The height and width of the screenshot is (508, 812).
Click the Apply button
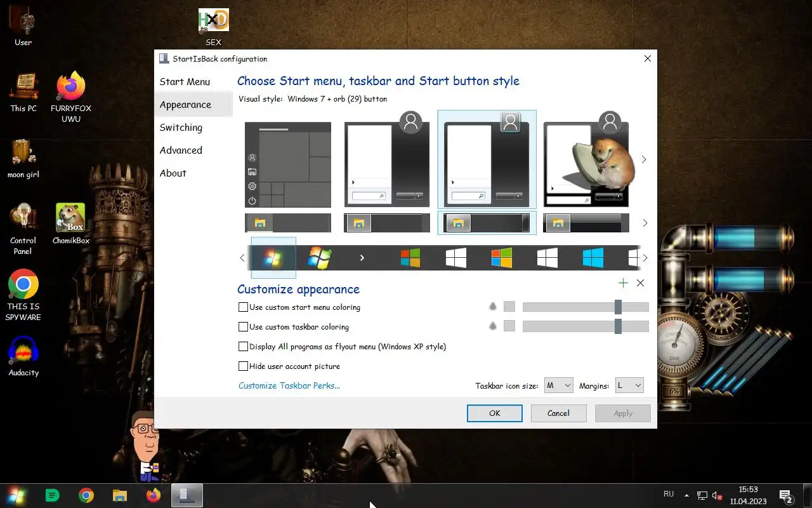click(x=623, y=413)
